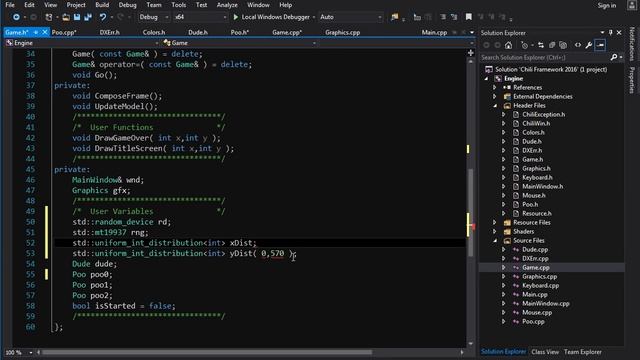
Task: Click the split editor icon above scrollbar
Action: tap(471, 53)
